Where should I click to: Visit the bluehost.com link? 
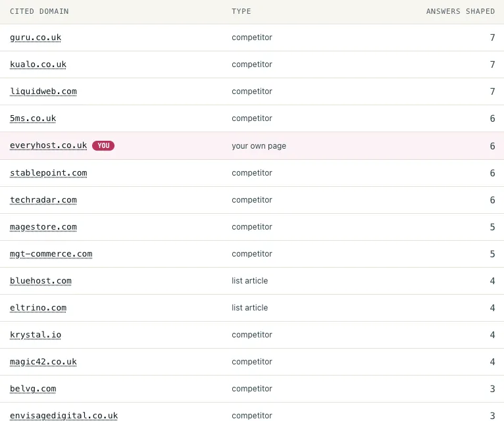click(x=41, y=281)
